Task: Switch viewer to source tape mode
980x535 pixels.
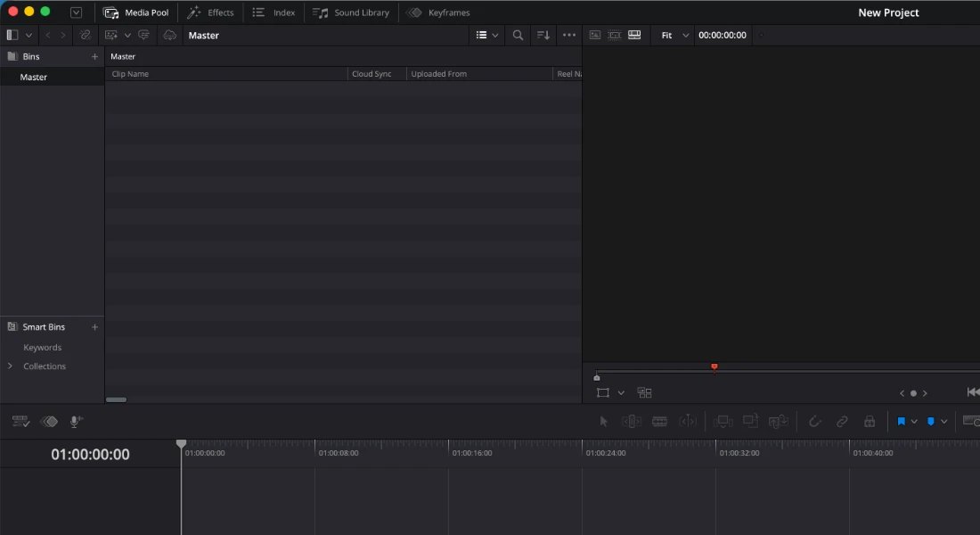Action: click(x=615, y=35)
